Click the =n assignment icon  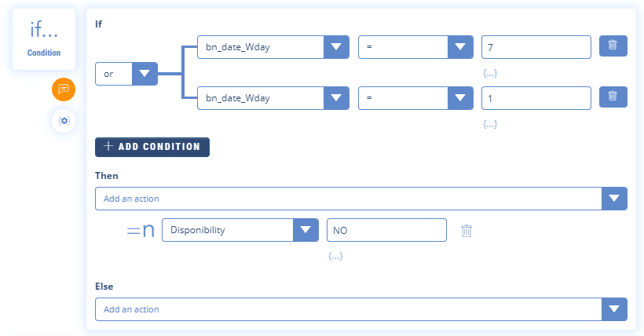(x=141, y=231)
